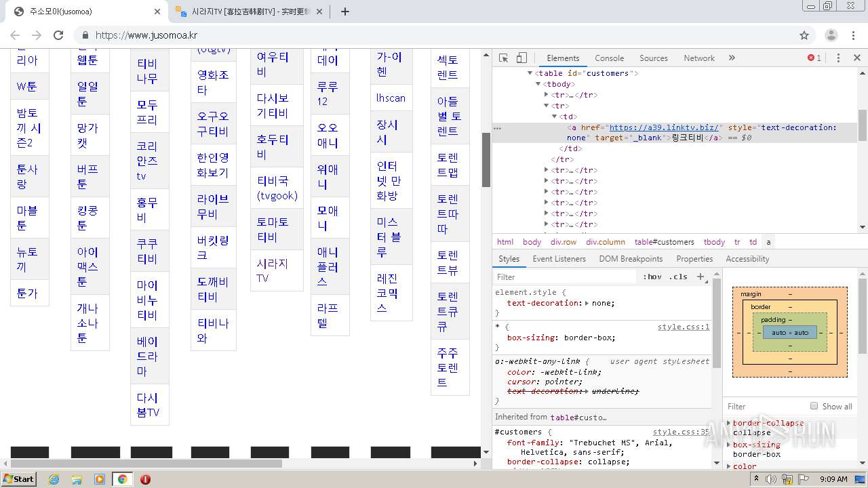Open DevTools customize three-dot menu
The height and width of the screenshot is (488, 868).
838,58
